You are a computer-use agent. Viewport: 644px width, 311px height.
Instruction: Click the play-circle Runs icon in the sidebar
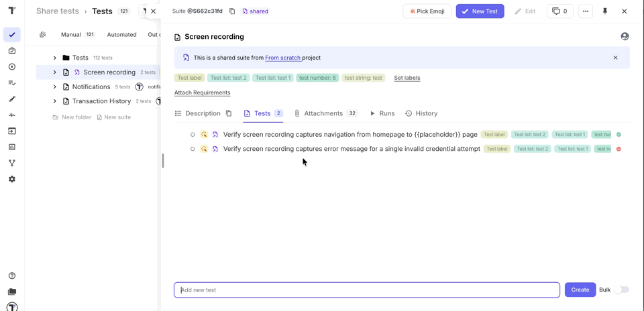click(12, 67)
